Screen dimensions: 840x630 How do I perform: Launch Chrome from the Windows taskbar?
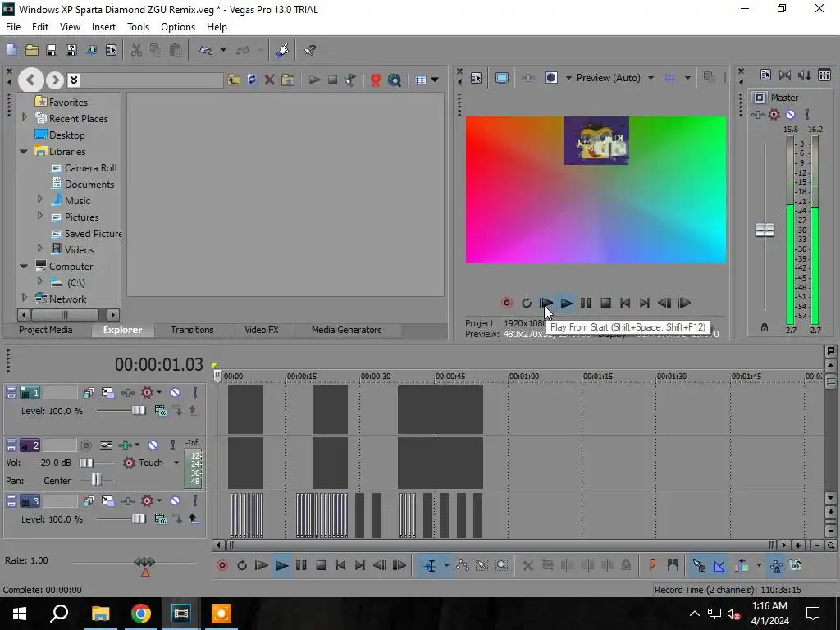tap(141, 614)
